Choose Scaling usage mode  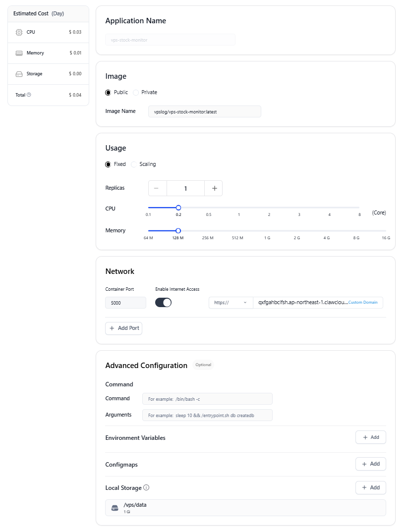pyautogui.click(x=134, y=164)
